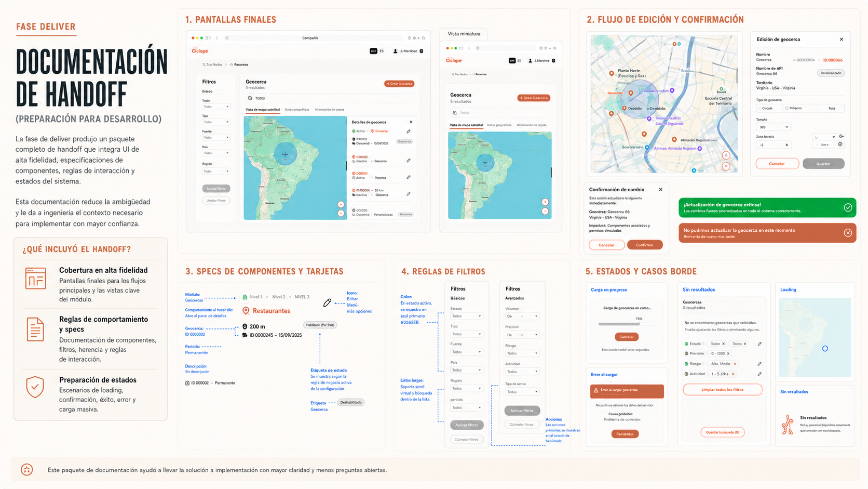Screen dimensions: 868x489
Task: Remove the 0 - 1000 precision chip
Action: (x=728, y=353)
